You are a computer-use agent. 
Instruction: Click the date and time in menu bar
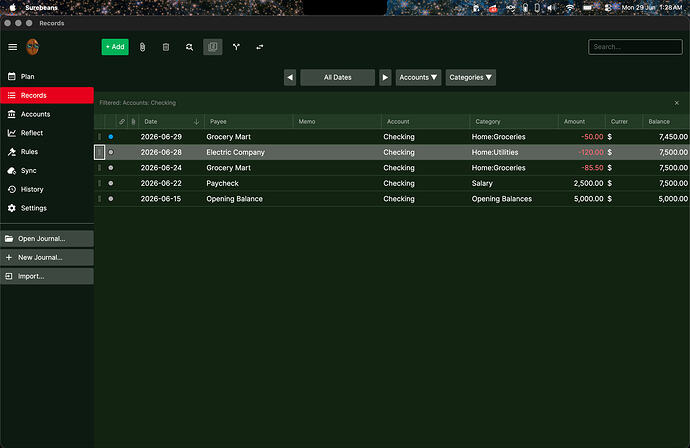click(x=652, y=7)
